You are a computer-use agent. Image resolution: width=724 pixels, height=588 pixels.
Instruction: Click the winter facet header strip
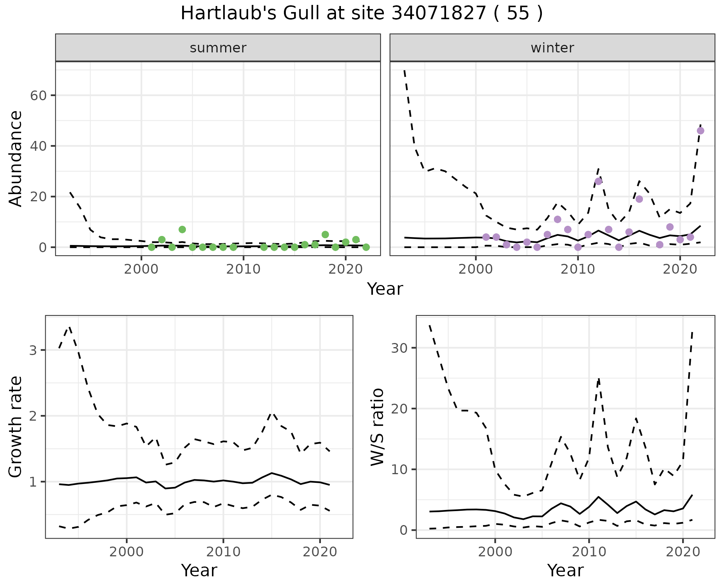(552, 48)
